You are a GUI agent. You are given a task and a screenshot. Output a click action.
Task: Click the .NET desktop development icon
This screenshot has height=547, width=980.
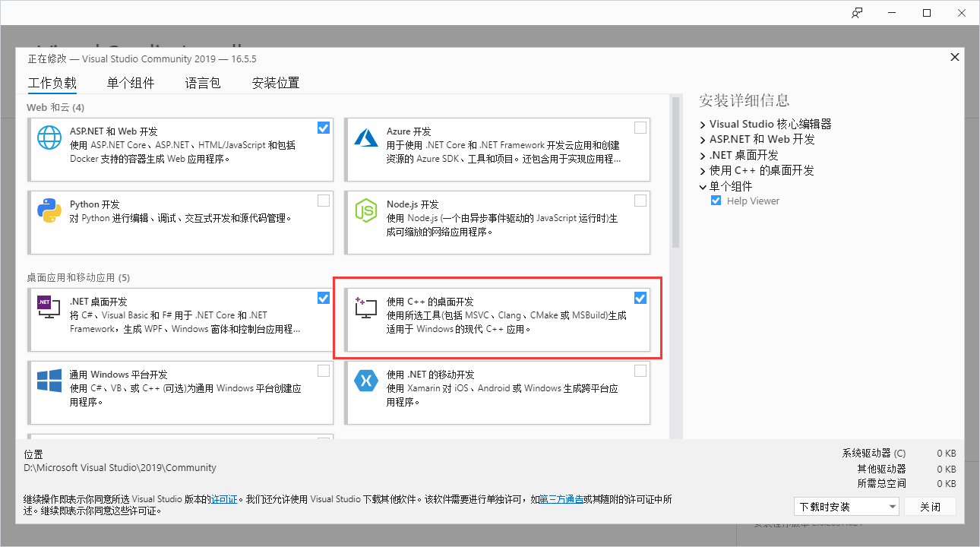click(x=49, y=305)
